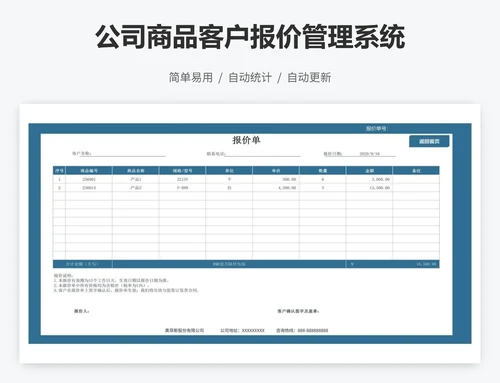Select the 3,000.00 amount cell
This screenshot has height=383, width=500.
point(369,179)
